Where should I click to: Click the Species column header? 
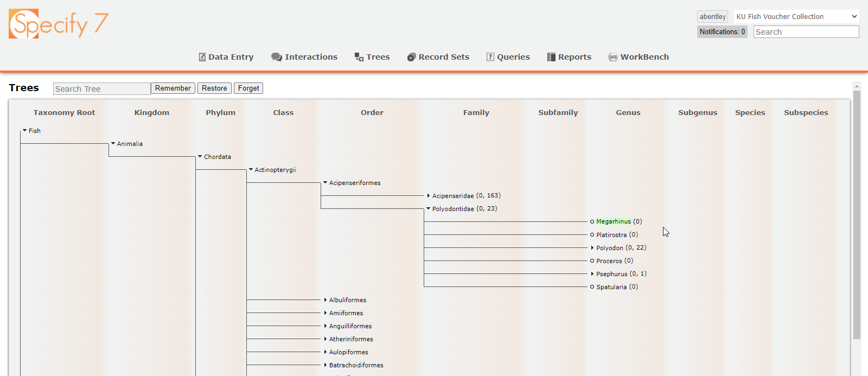[750, 113]
